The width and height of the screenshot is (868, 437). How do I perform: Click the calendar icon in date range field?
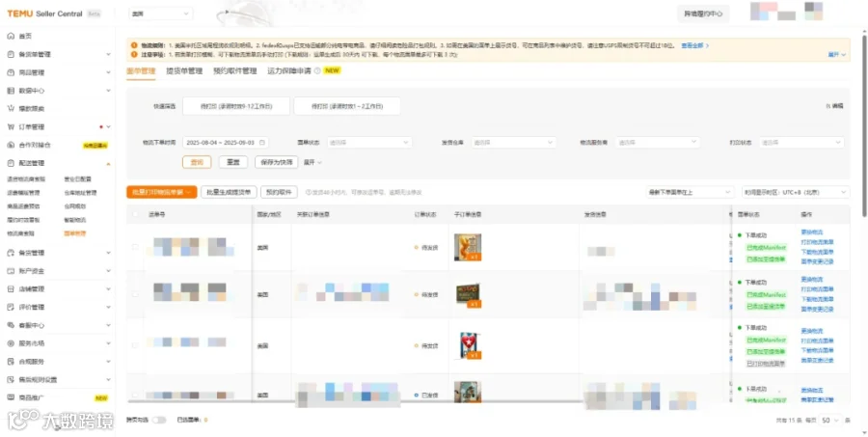(x=262, y=143)
